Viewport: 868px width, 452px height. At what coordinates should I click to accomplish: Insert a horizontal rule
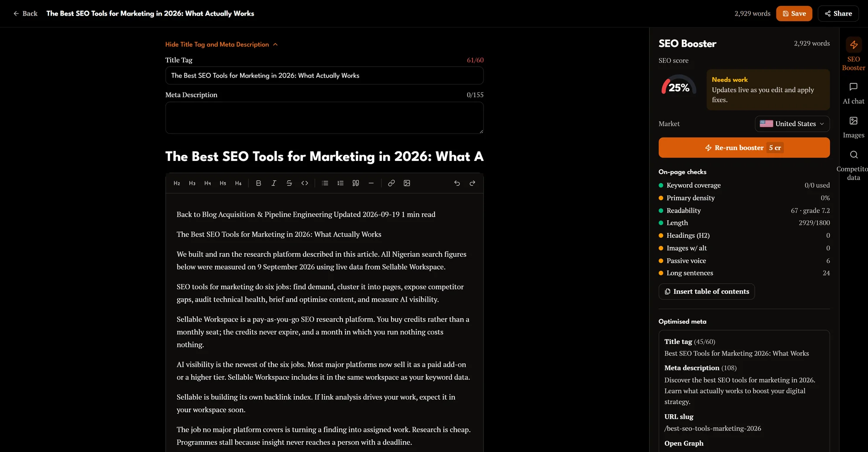371,183
